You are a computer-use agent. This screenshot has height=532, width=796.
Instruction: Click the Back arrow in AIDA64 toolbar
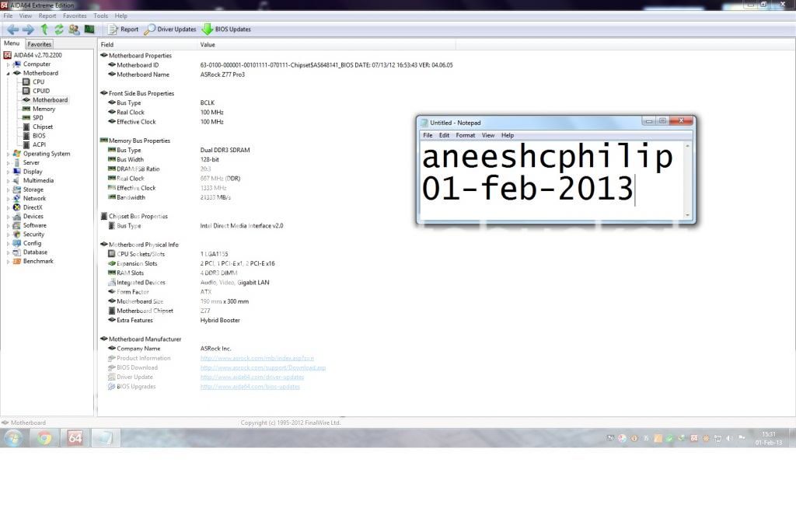click(x=12, y=30)
